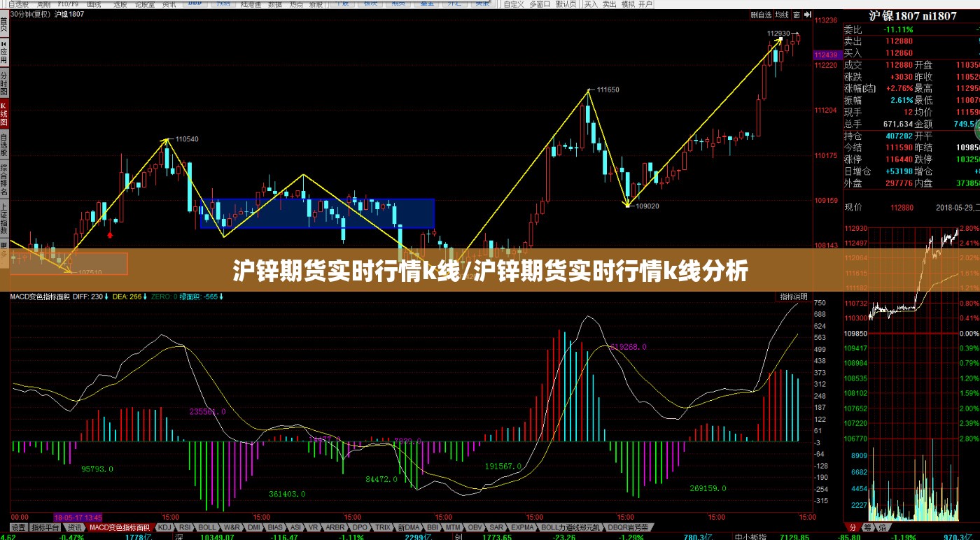Image resolution: width=980 pixels, height=540 pixels.
Task: Click the 窗 window button
Action: pos(797,15)
